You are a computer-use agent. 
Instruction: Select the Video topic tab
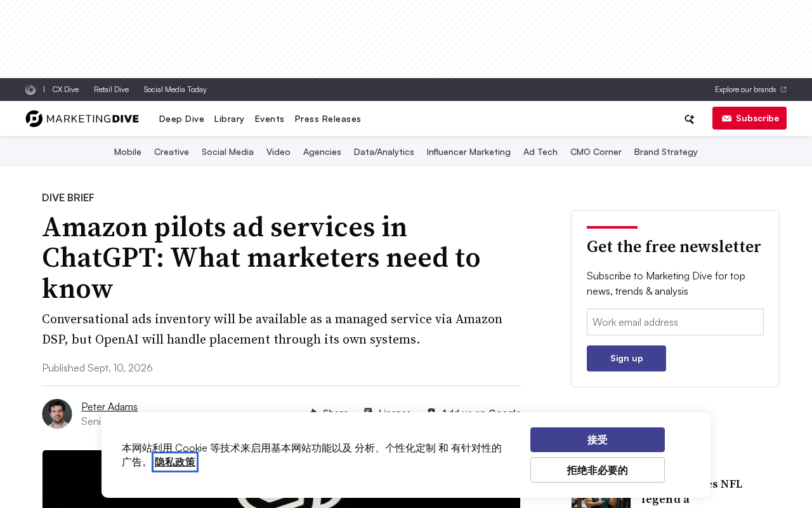(278, 152)
